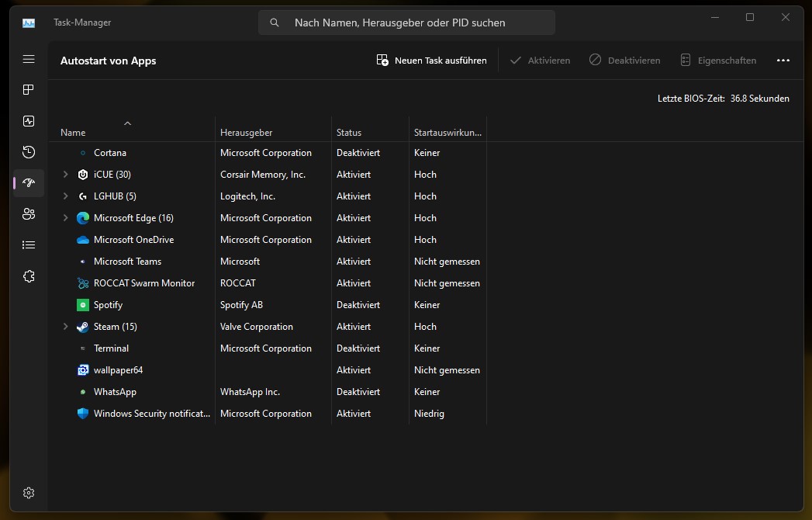The image size is (812, 520).
Task: Click the Windows Security shield icon
Action: tap(83, 413)
